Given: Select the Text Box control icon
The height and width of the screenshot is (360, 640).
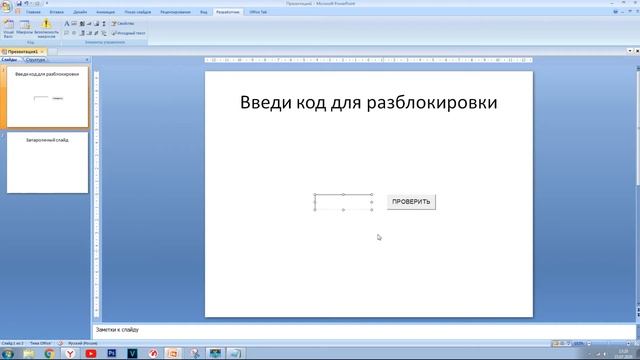Looking at the screenshot, I should [x=74, y=24].
